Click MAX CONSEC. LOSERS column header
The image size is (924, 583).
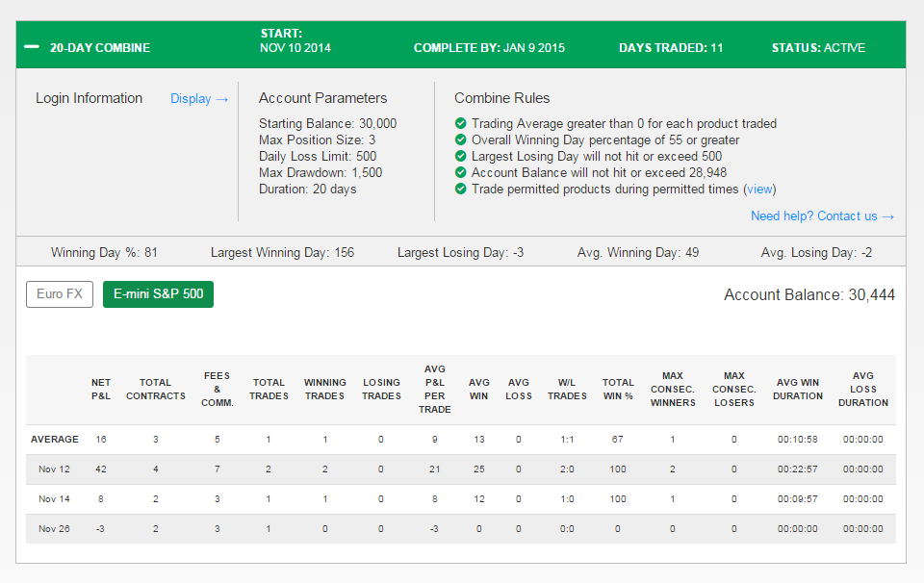(x=734, y=390)
